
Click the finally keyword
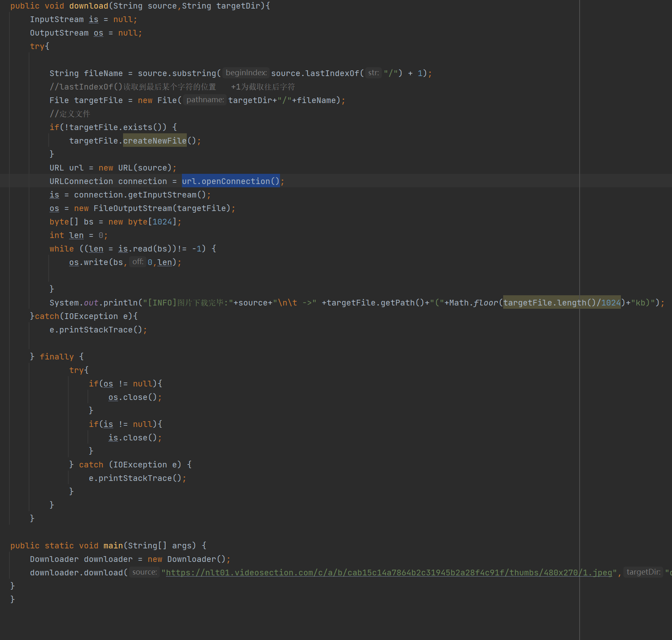(56, 357)
